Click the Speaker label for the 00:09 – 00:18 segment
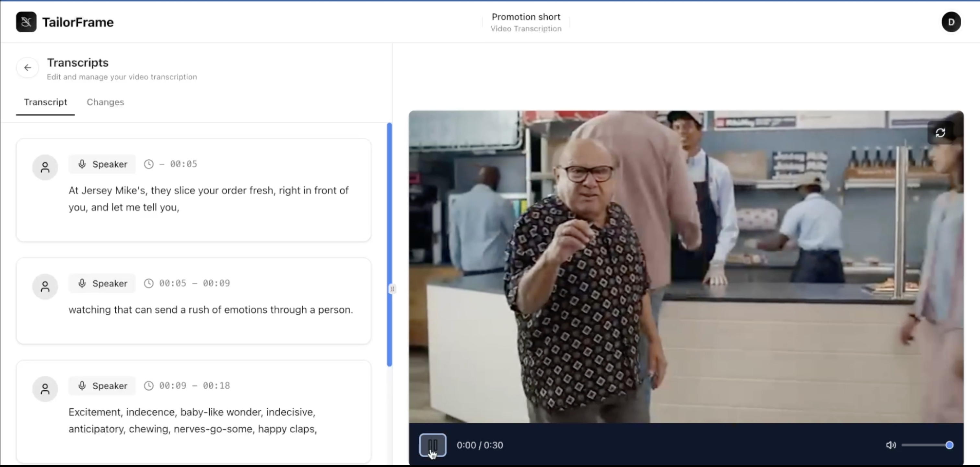980x467 pixels. coord(102,386)
